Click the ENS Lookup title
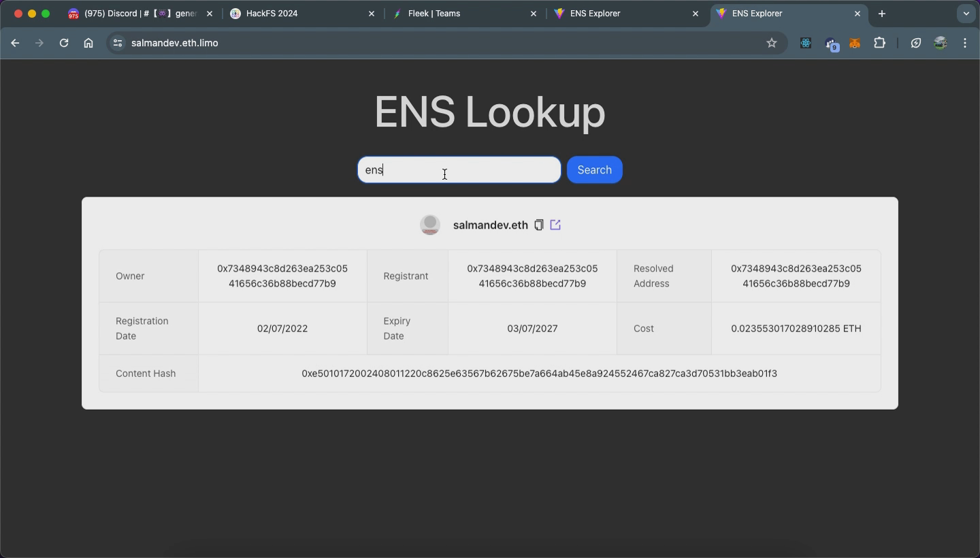This screenshot has width=980, height=558. click(x=490, y=112)
